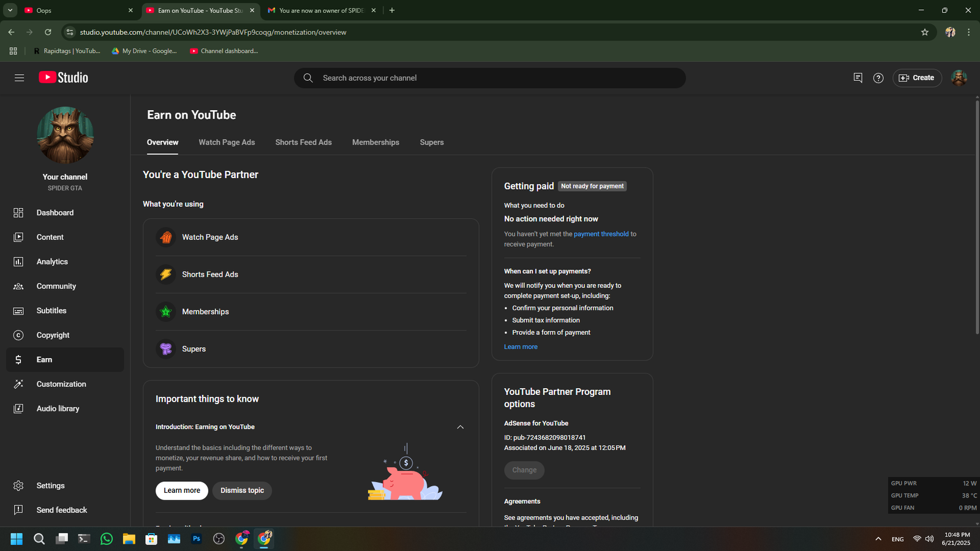Click the Watch Page Ads row icon

tap(165, 237)
